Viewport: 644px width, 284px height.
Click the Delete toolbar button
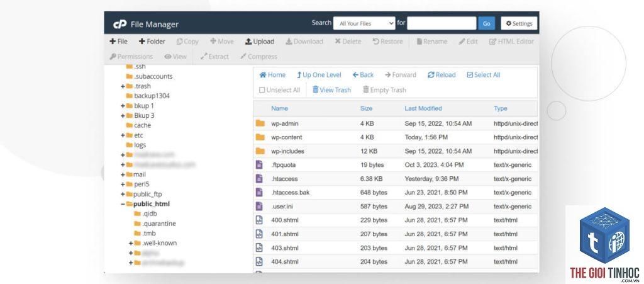348,42
